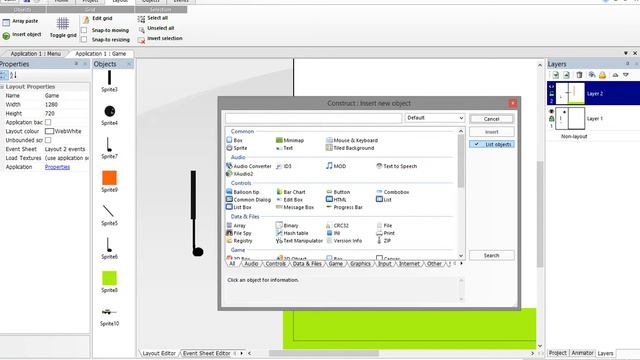Switch to the Data & Files tab
The image size is (640, 360).
(x=307, y=264)
